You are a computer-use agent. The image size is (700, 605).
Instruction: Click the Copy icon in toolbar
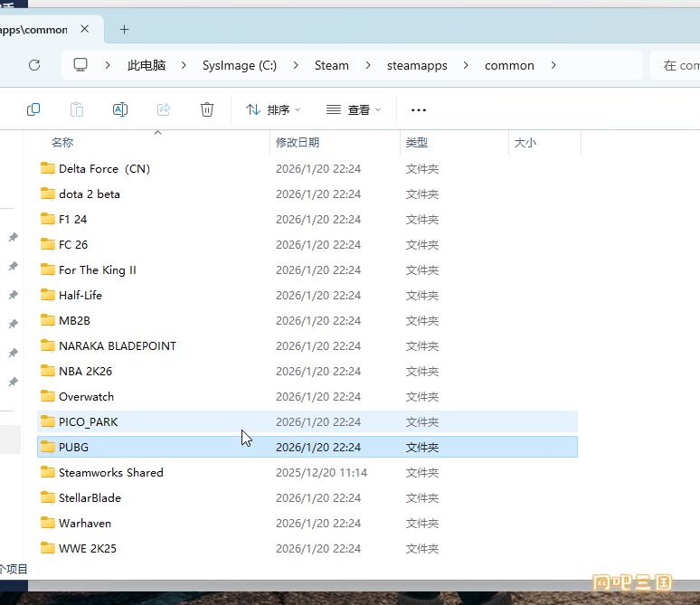coord(33,109)
